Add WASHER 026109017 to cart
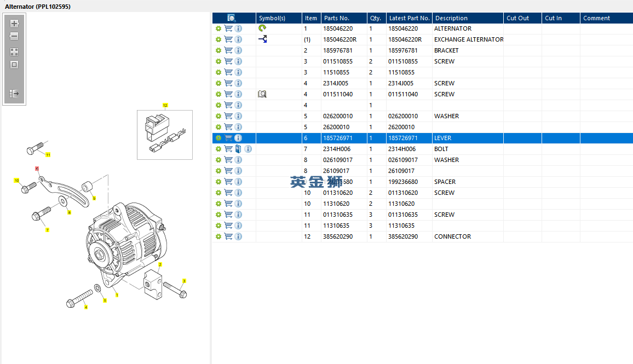The width and height of the screenshot is (633, 364). click(228, 160)
